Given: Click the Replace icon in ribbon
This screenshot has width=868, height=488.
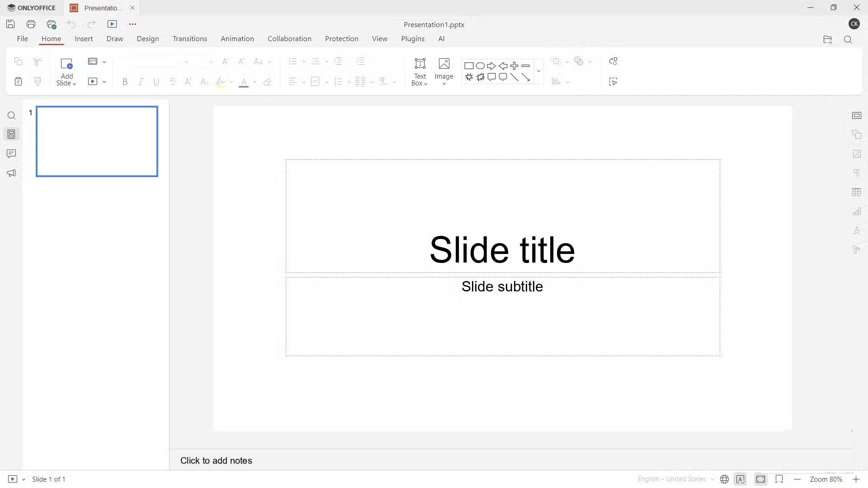Looking at the screenshot, I should [x=613, y=61].
